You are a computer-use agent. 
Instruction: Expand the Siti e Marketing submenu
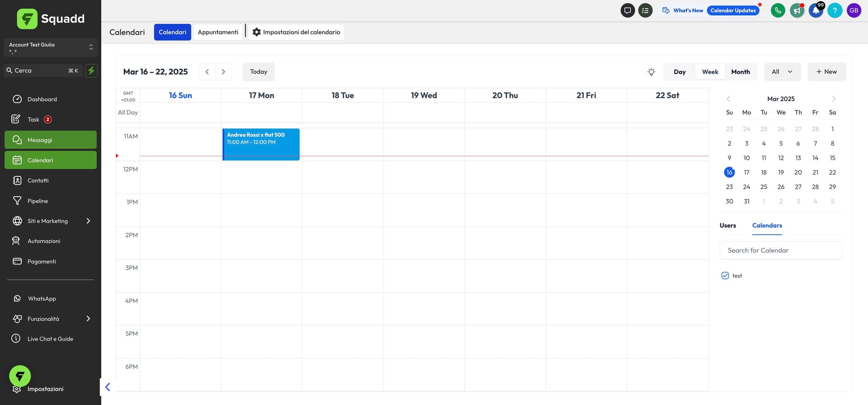click(x=88, y=221)
